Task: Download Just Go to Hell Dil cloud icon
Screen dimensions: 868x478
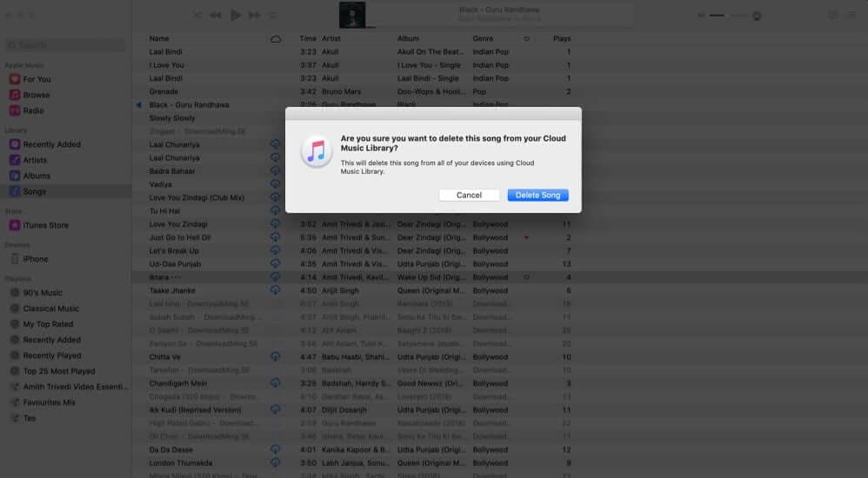Action: pos(275,236)
